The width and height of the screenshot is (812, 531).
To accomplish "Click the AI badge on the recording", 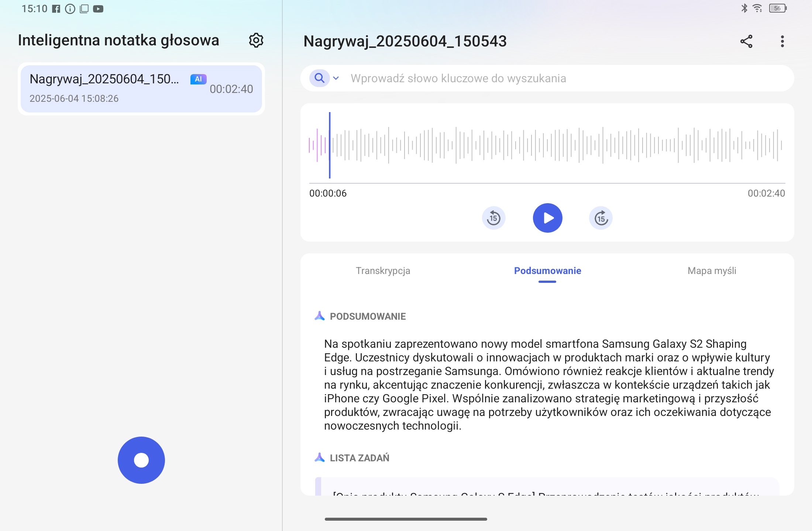I will (198, 79).
